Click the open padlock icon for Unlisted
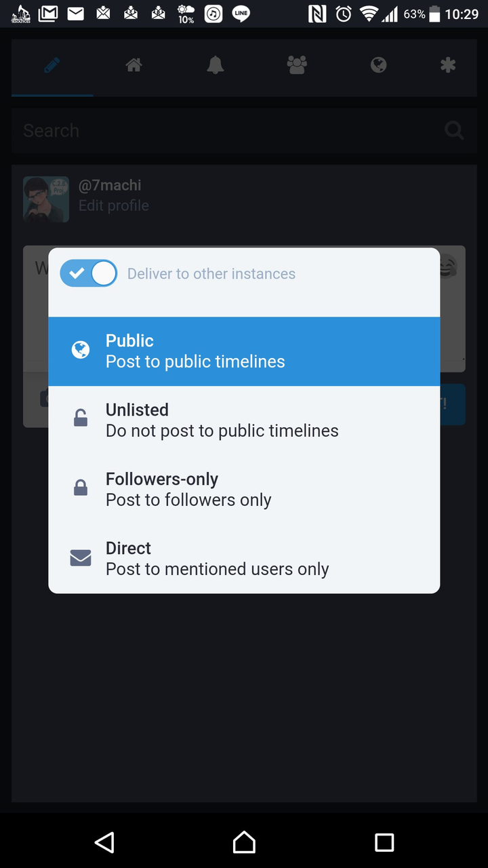This screenshot has height=868, width=488. (81, 419)
